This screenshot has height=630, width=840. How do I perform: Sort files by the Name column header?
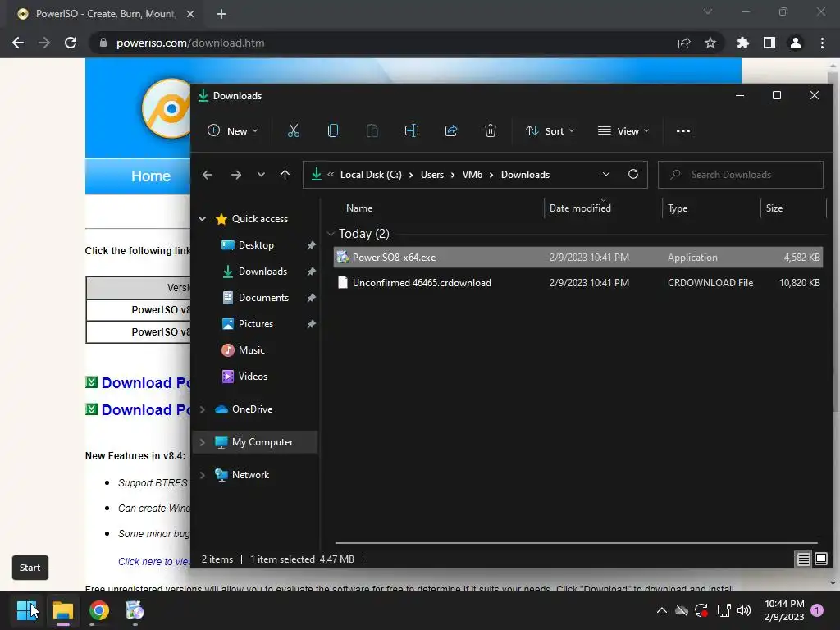click(359, 208)
